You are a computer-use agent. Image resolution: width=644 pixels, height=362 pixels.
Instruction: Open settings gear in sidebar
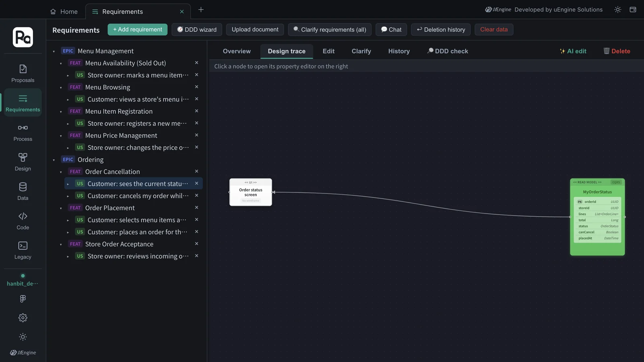23,318
